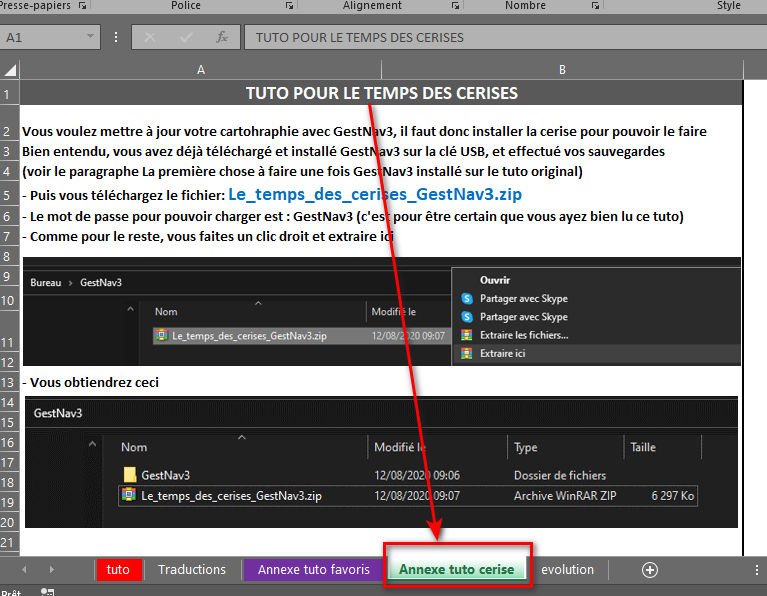Click the confirm checkmark in formula bar
The width and height of the screenshot is (767, 596).
pos(186,37)
